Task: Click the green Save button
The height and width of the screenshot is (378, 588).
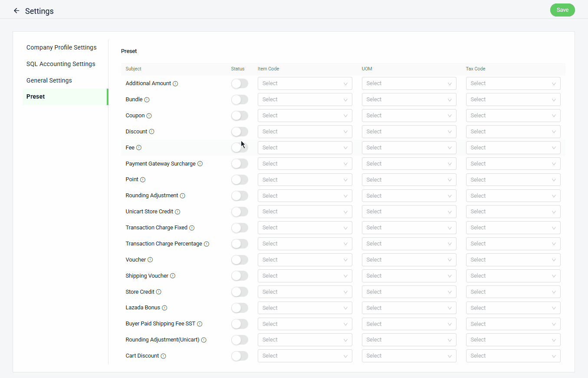Action: 562,10
